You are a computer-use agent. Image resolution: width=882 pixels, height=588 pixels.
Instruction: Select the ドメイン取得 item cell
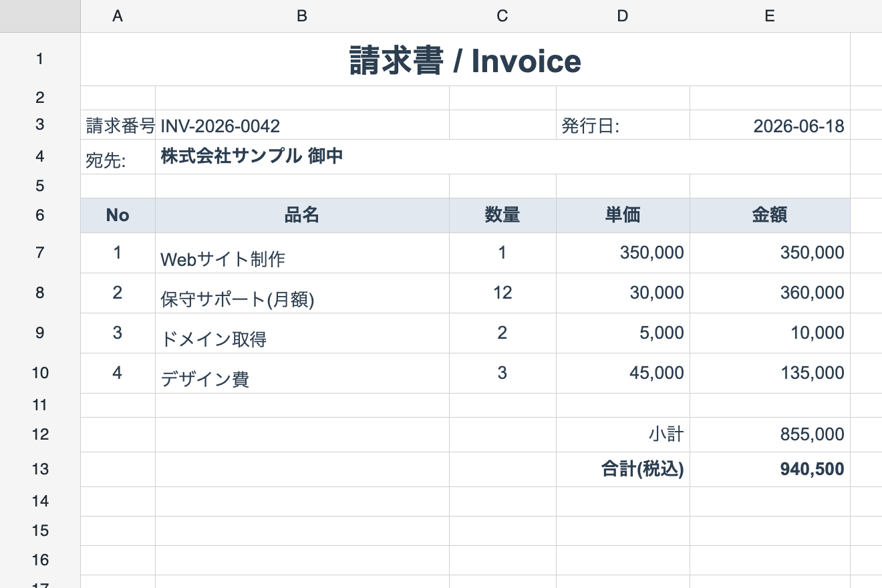(302, 333)
